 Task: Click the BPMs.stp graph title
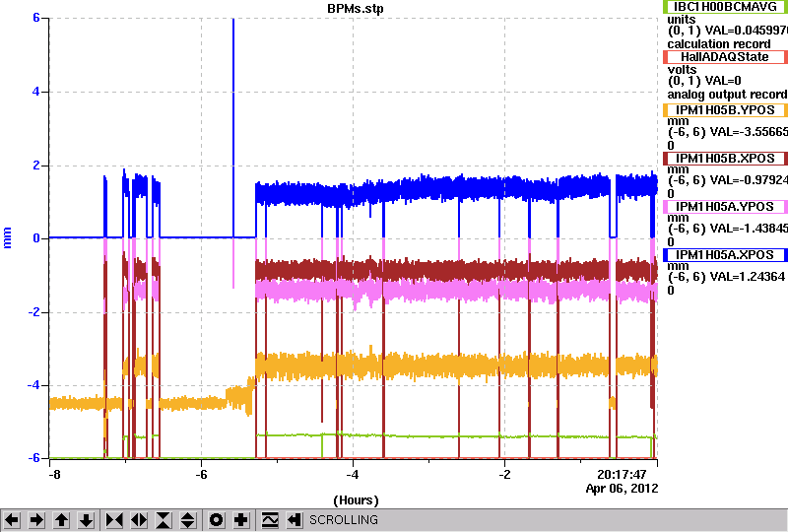coord(356,9)
